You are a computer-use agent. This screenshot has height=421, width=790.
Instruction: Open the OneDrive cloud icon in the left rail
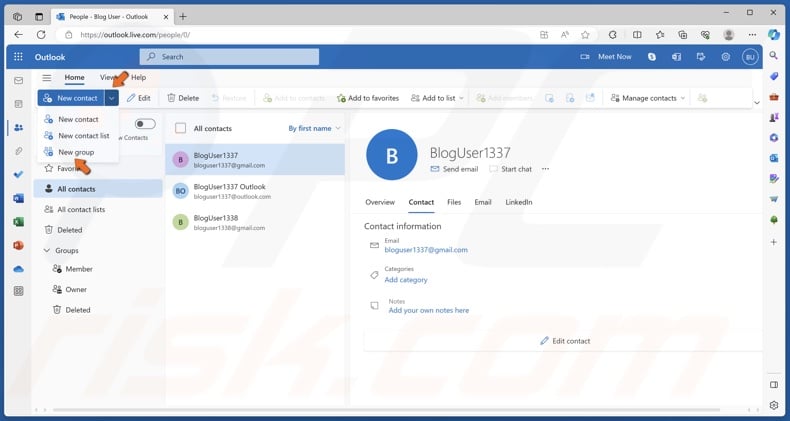(19, 269)
